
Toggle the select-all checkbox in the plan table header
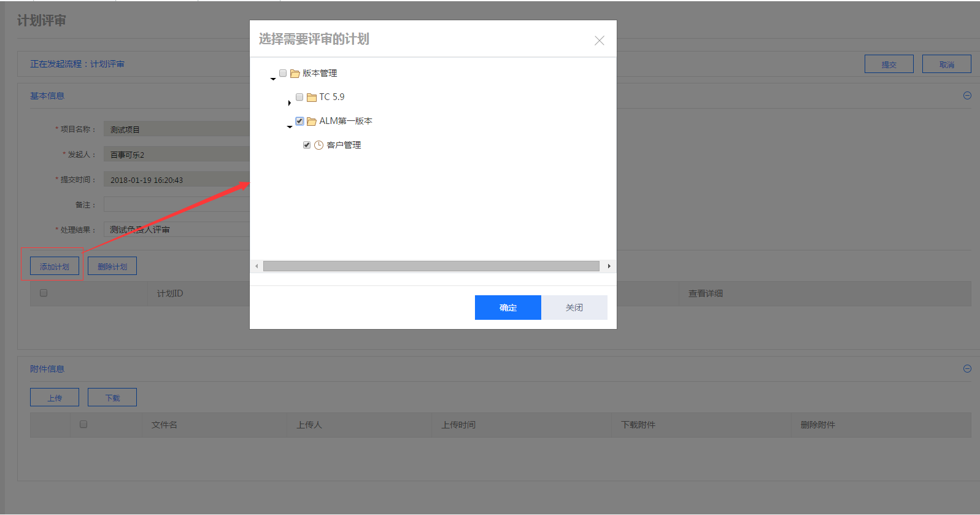(44, 293)
